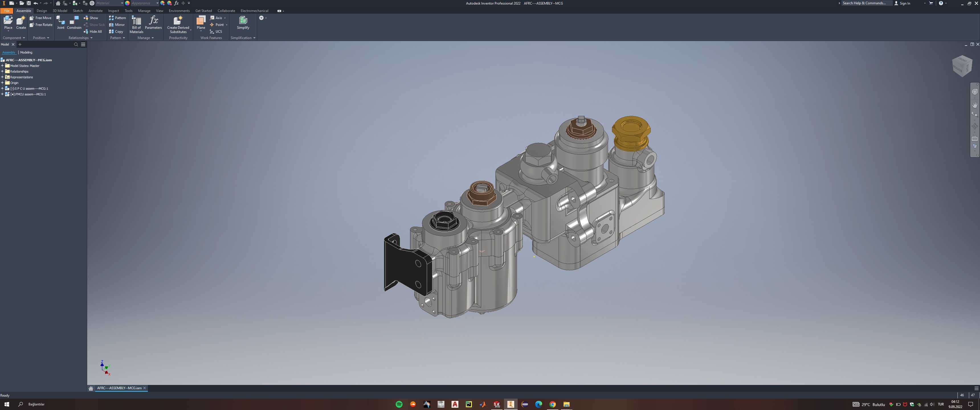Open the model browser hamburger menu
Viewport: 980px width, 410px height.
(x=83, y=44)
